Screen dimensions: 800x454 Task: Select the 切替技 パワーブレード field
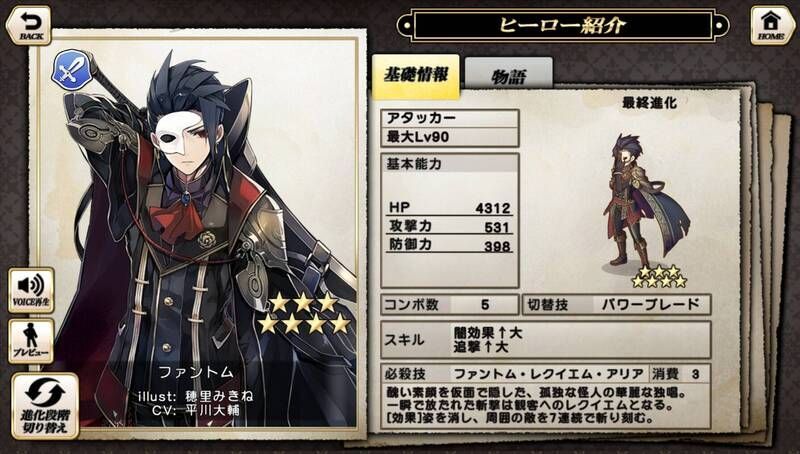pos(616,305)
